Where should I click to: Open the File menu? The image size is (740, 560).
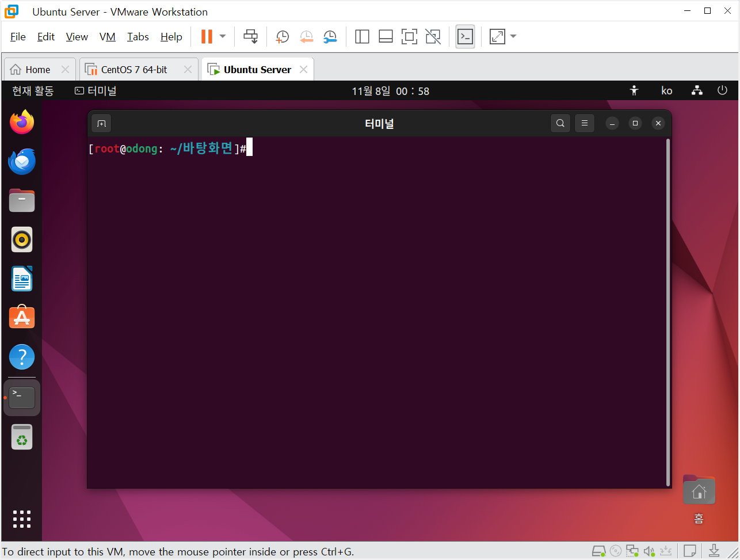tap(18, 37)
